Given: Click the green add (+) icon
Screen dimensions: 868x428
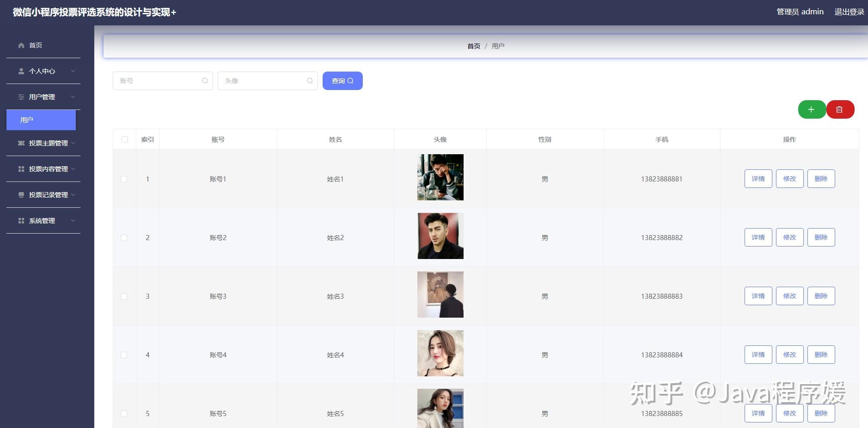Looking at the screenshot, I should coord(812,109).
